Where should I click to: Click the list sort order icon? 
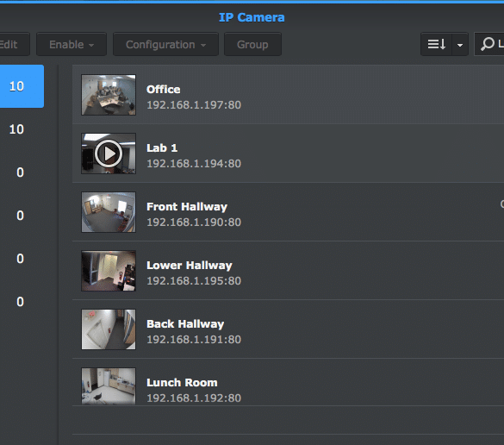436,44
